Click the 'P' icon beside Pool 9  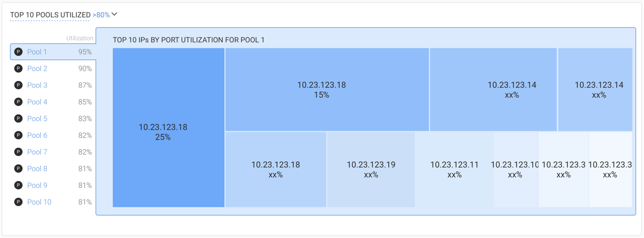pyautogui.click(x=18, y=185)
